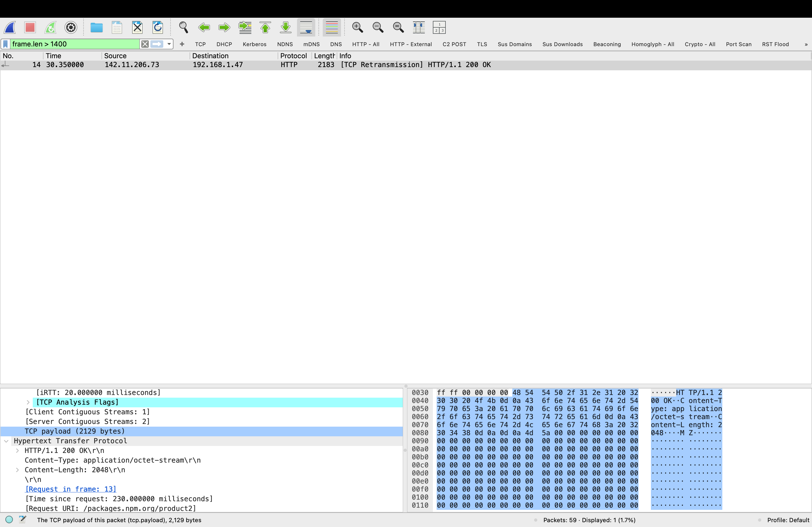Collapse the Hypertext Transfer Protocol tree
The height and width of the screenshot is (527, 812).
[6, 441]
